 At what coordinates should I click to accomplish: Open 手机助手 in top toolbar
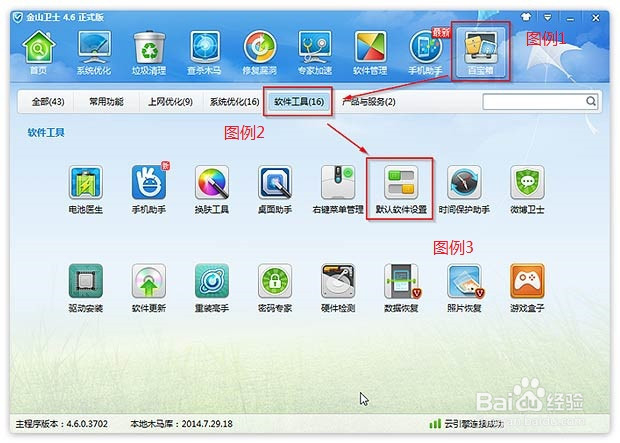click(x=425, y=53)
